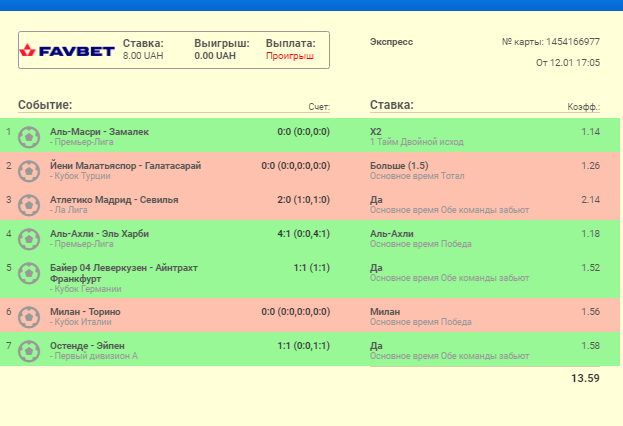This screenshot has height=426, width=623.
Task: Click soccer ball icon for Милан - Торино
Action: (x=30, y=316)
